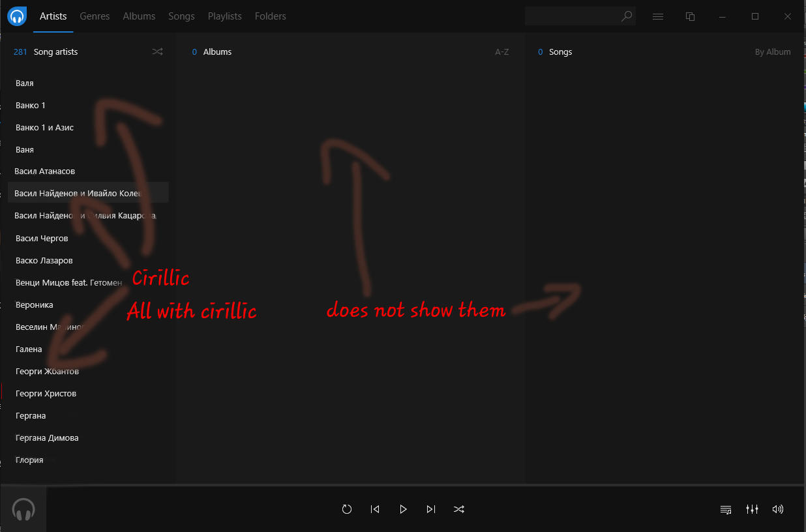Click the album cover placeholder bottom-left
806x532 pixels.
pos(23,509)
